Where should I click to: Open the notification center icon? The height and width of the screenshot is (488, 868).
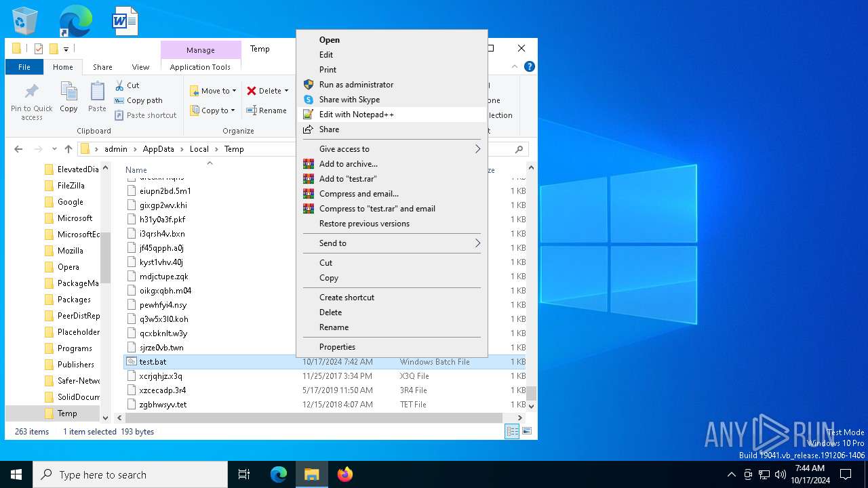pyautogui.click(x=846, y=474)
